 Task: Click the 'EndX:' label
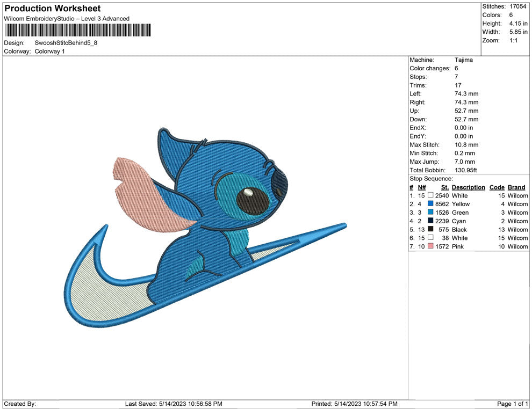coord(418,128)
